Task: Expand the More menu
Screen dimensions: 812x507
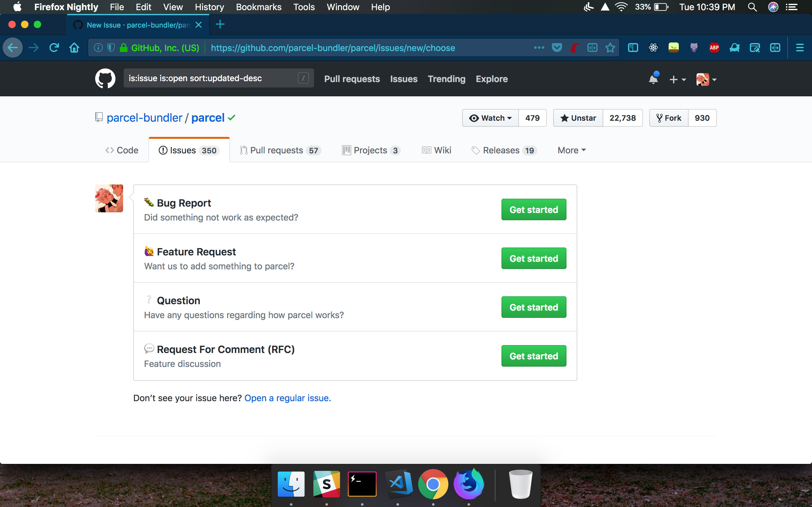Action: [x=571, y=150]
